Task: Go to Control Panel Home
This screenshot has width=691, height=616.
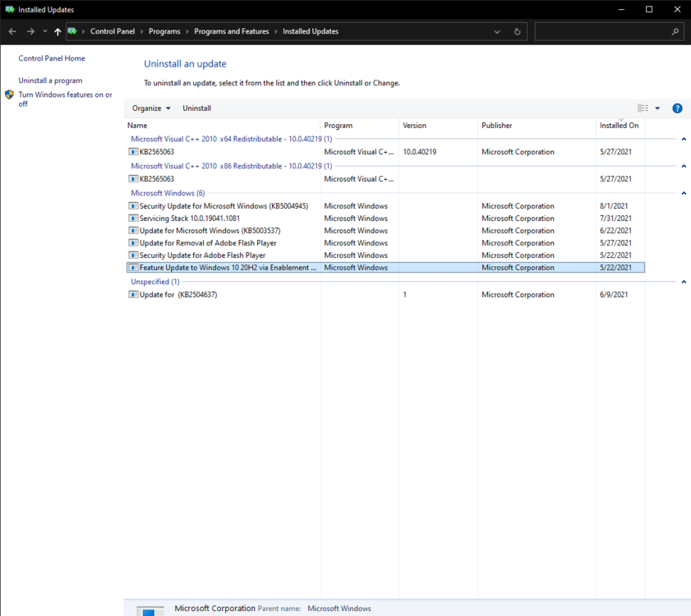Action: coord(52,58)
